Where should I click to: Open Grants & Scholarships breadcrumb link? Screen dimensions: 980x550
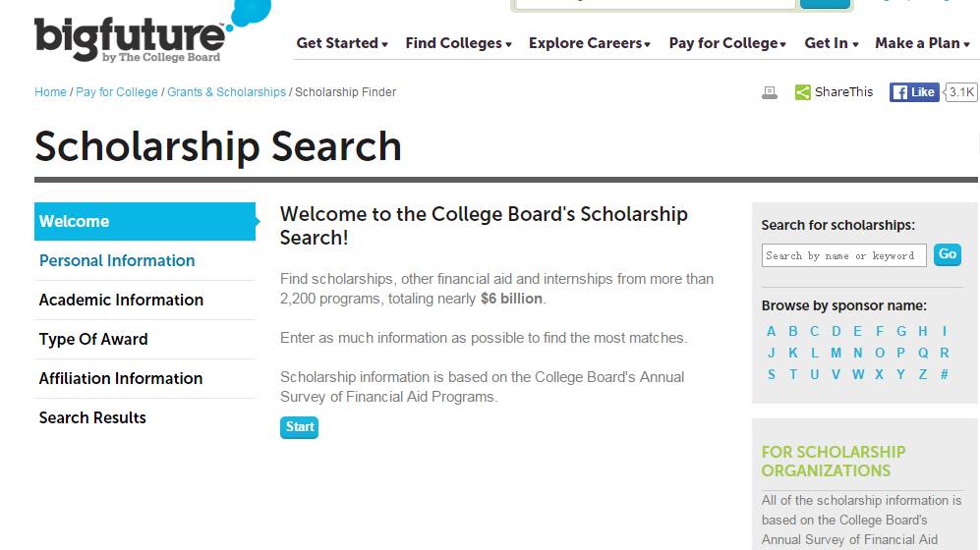tap(226, 92)
